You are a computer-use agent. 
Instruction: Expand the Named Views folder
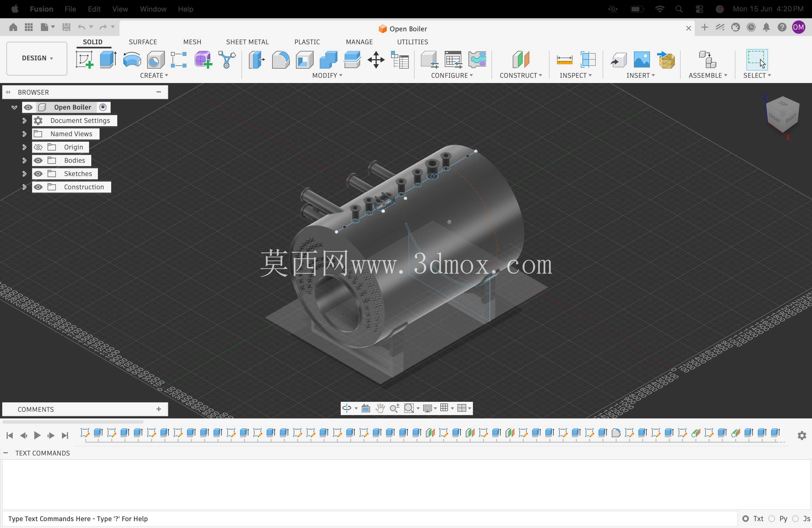tap(24, 134)
